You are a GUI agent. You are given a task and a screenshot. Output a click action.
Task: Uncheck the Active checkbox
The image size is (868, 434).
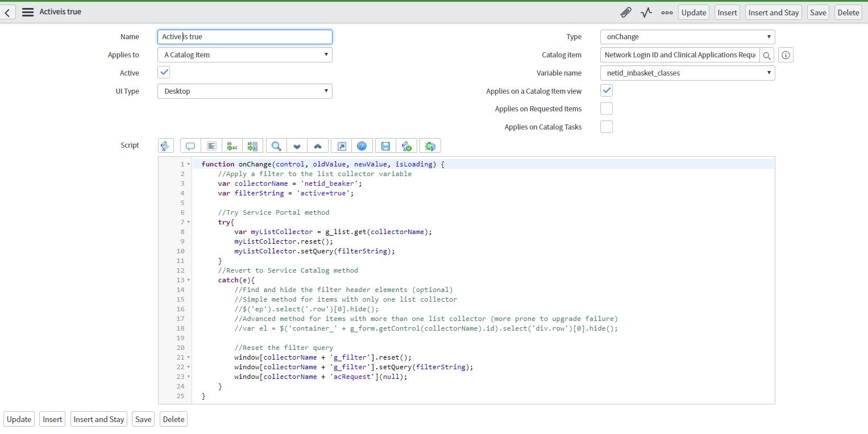(164, 73)
